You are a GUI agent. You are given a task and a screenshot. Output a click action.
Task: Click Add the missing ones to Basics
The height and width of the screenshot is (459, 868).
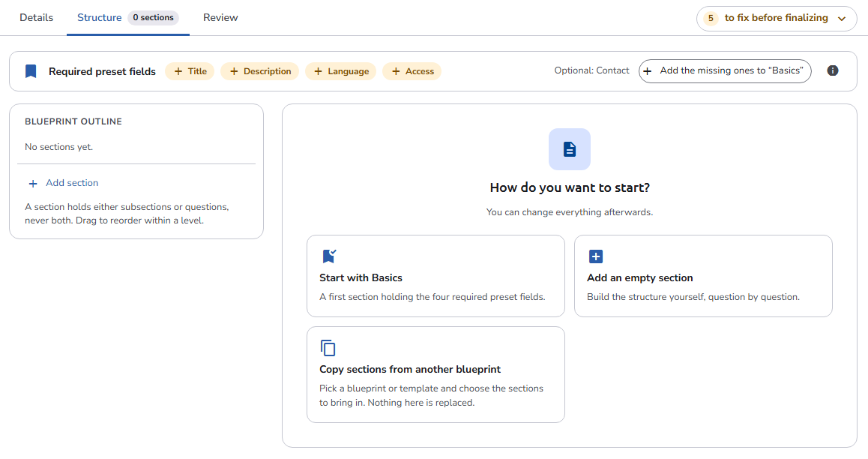coord(725,70)
